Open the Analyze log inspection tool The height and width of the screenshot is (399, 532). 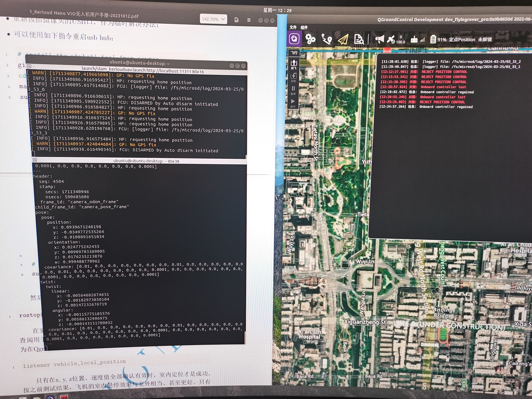359,39
